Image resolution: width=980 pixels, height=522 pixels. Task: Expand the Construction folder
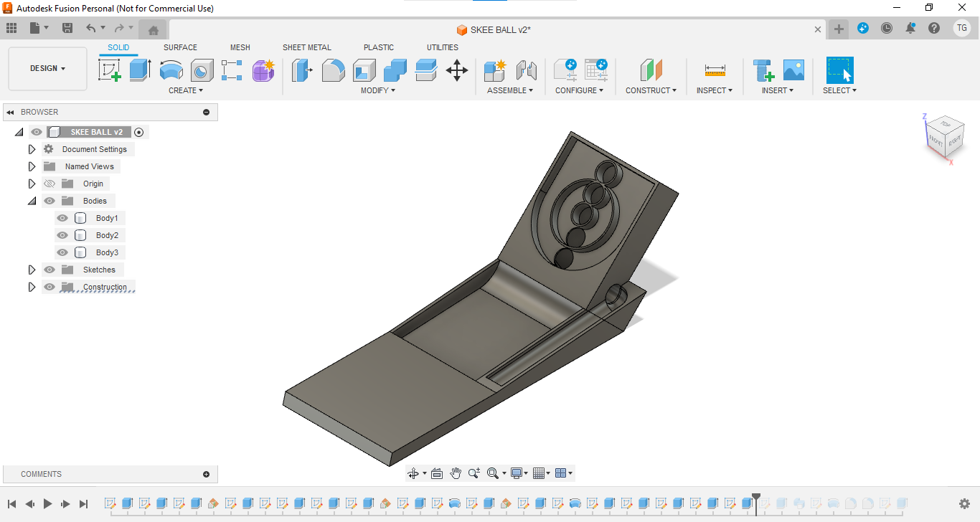[x=32, y=287]
